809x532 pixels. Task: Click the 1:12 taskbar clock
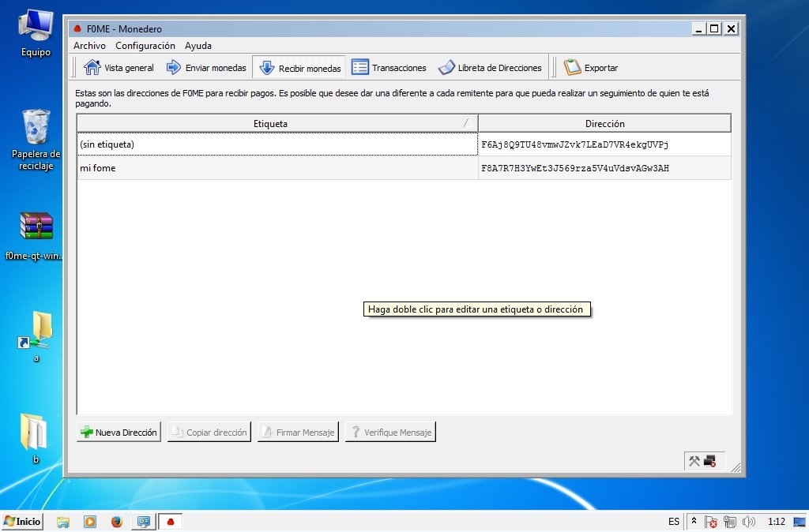776,522
